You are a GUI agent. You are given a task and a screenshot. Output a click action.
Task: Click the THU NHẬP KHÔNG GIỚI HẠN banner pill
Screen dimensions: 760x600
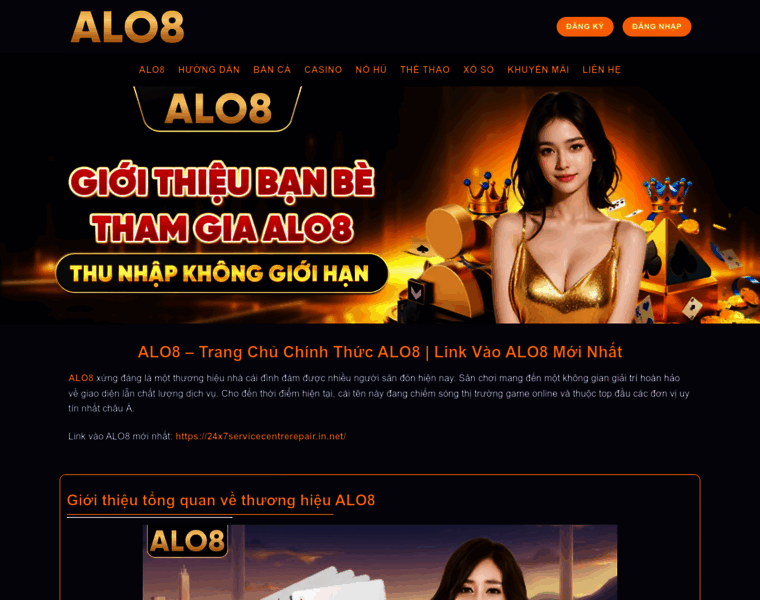[x=222, y=273]
